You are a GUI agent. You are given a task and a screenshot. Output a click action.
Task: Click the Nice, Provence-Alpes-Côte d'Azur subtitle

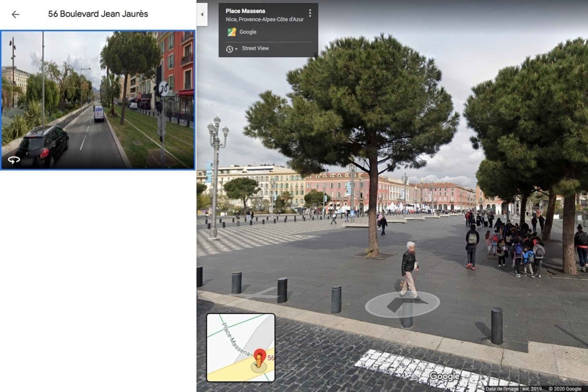265,19
